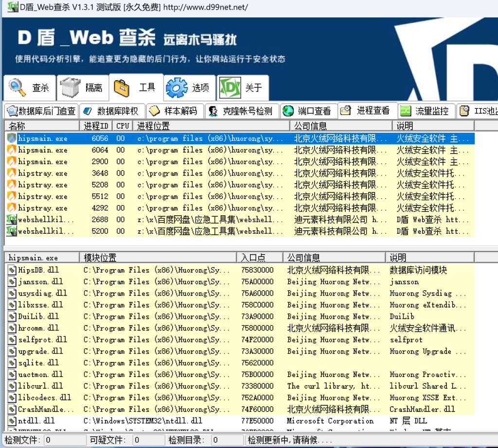Image resolution: width=498 pixels, height=448 pixels.
Task: Open 端口查看 tool
Action: tap(308, 111)
